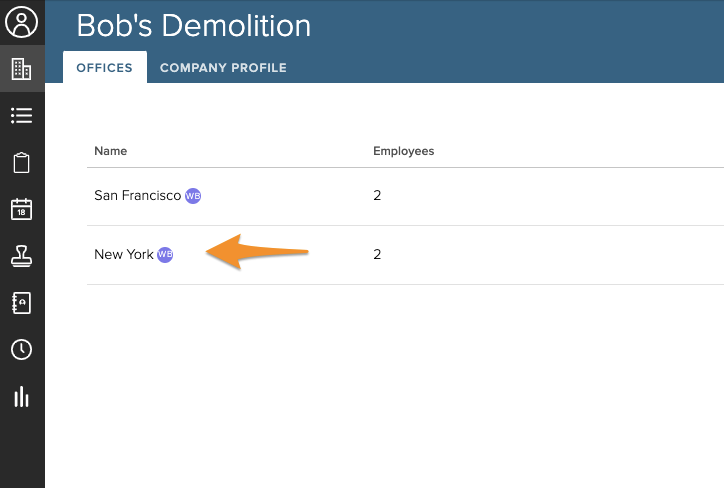This screenshot has width=724, height=488.
Task: Select the Offices tab
Action: [x=105, y=68]
